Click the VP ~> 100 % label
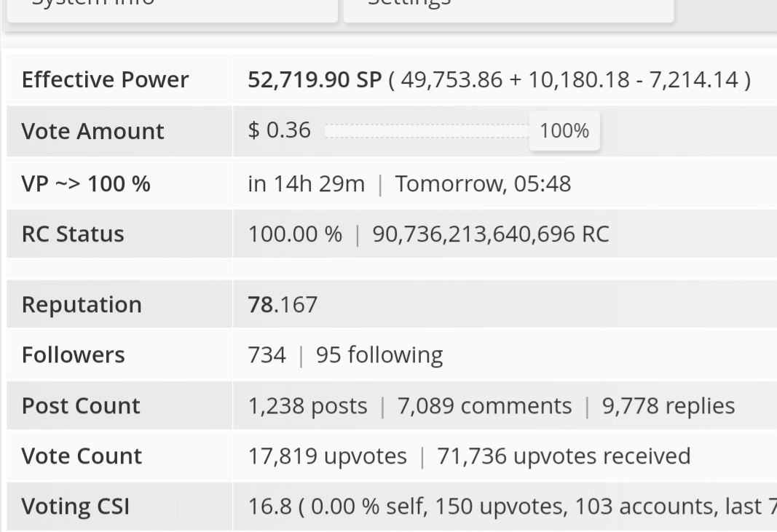The width and height of the screenshot is (777, 532). click(x=86, y=184)
